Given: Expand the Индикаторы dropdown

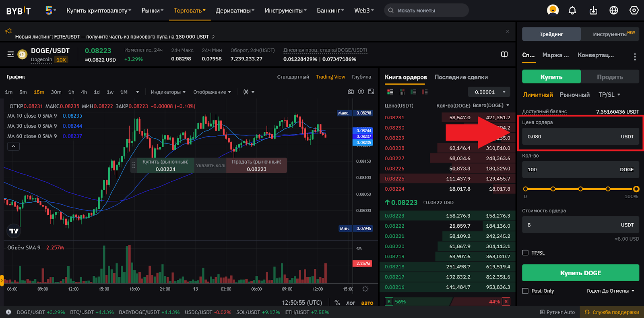Looking at the screenshot, I should (x=168, y=92).
